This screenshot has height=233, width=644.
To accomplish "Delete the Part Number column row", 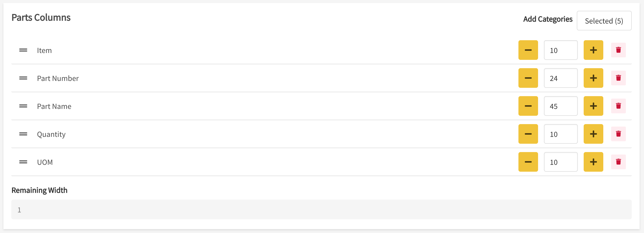I will pyautogui.click(x=618, y=78).
